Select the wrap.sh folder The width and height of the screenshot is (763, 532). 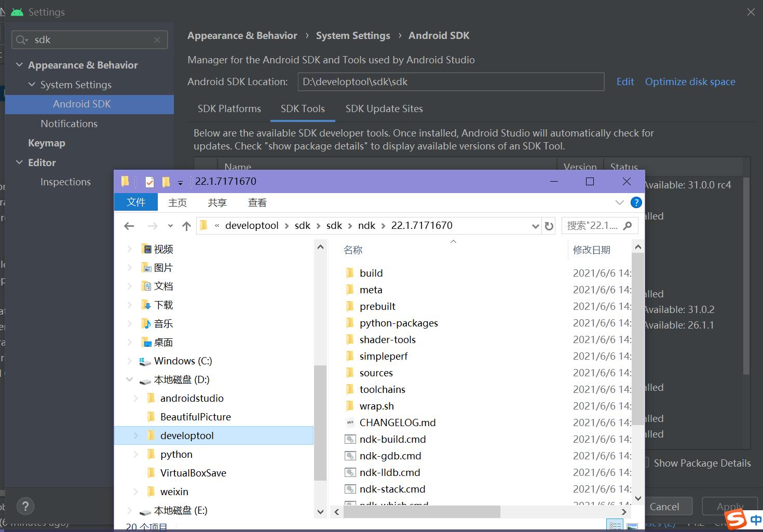tap(376, 406)
